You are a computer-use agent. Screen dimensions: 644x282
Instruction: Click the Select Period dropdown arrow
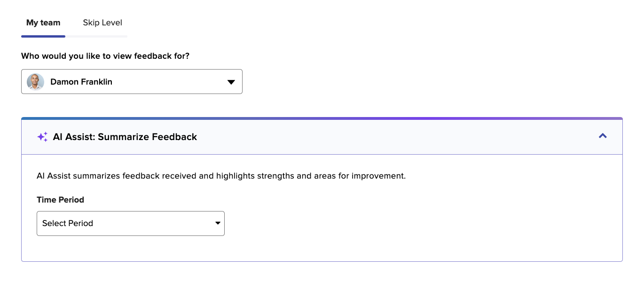218,223
